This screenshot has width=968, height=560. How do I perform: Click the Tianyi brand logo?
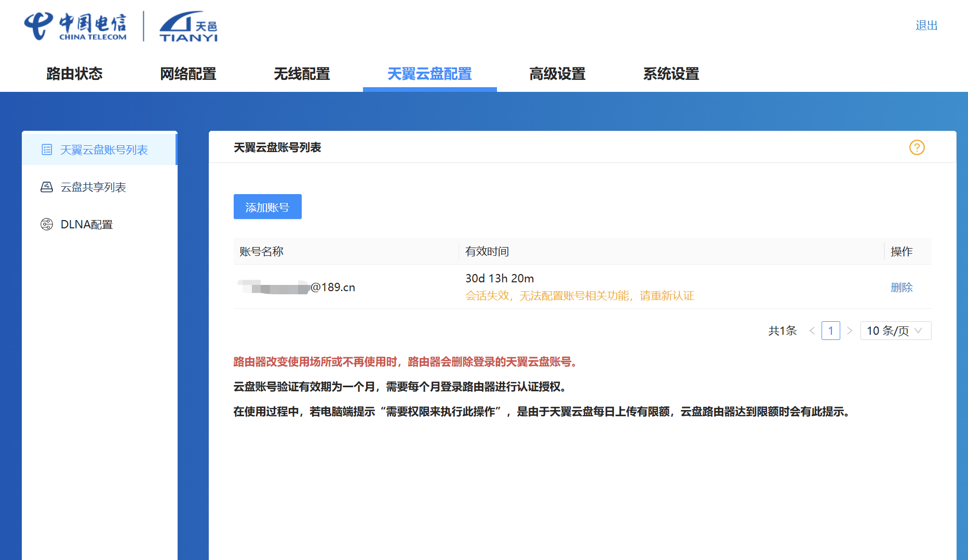click(188, 26)
